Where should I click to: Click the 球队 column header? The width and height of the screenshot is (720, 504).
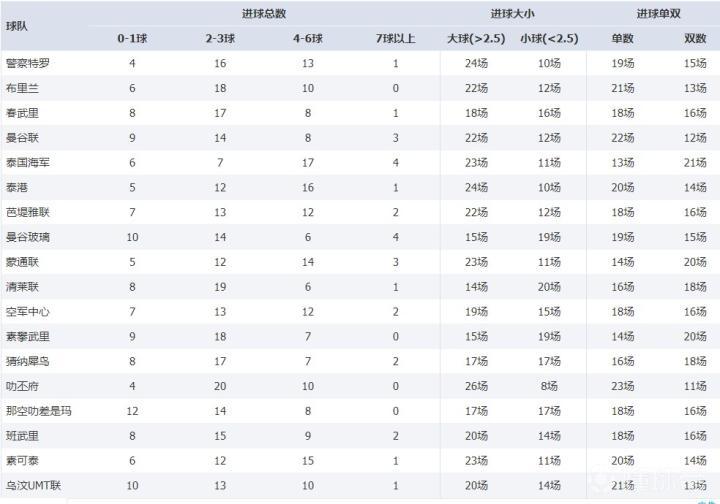click(x=16, y=27)
